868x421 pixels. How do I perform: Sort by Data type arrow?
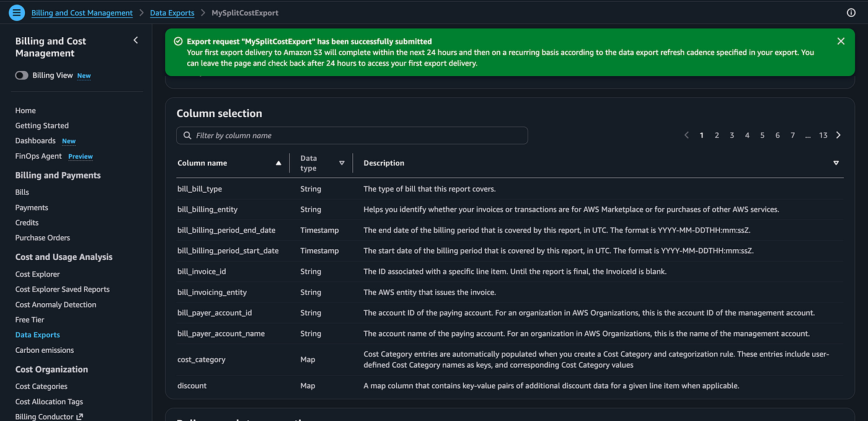click(342, 163)
